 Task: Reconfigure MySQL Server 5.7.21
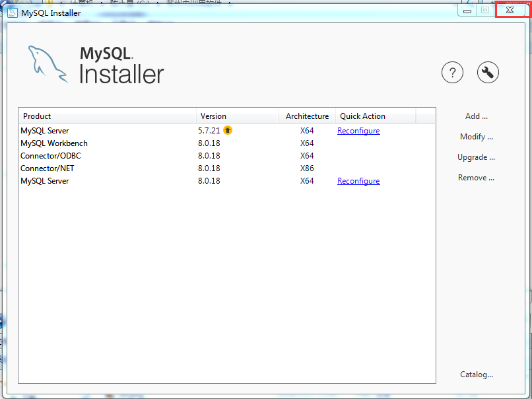[x=358, y=130]
